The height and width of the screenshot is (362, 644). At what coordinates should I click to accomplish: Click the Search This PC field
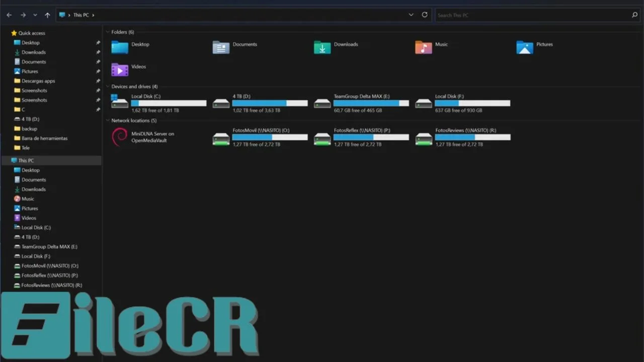point(537,15)
